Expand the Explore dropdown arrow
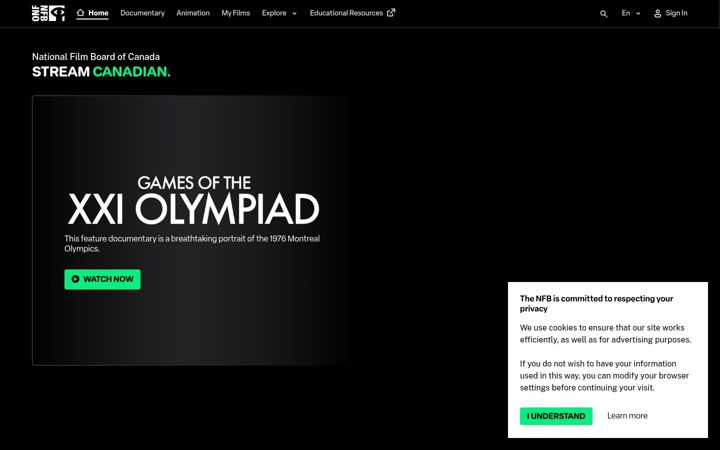720x450 pixels. pyautogui.click(x=294, y=13)
